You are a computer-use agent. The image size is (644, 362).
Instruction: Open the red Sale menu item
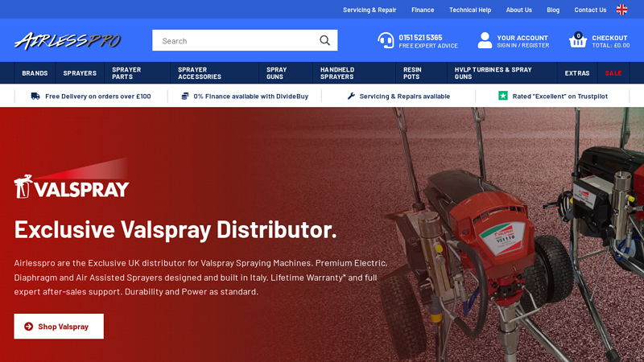(x=613, y=73)
